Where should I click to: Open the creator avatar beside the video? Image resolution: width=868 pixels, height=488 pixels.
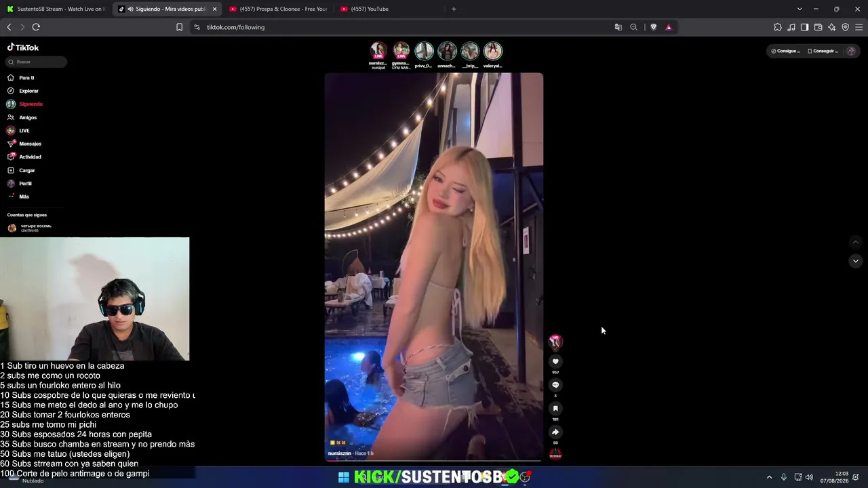tap(555, 341)
